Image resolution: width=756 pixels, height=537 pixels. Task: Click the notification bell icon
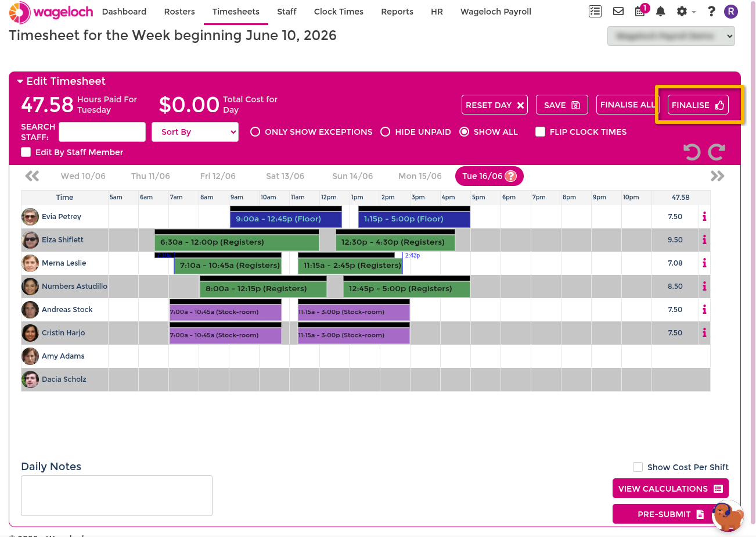tap(661, 11)
